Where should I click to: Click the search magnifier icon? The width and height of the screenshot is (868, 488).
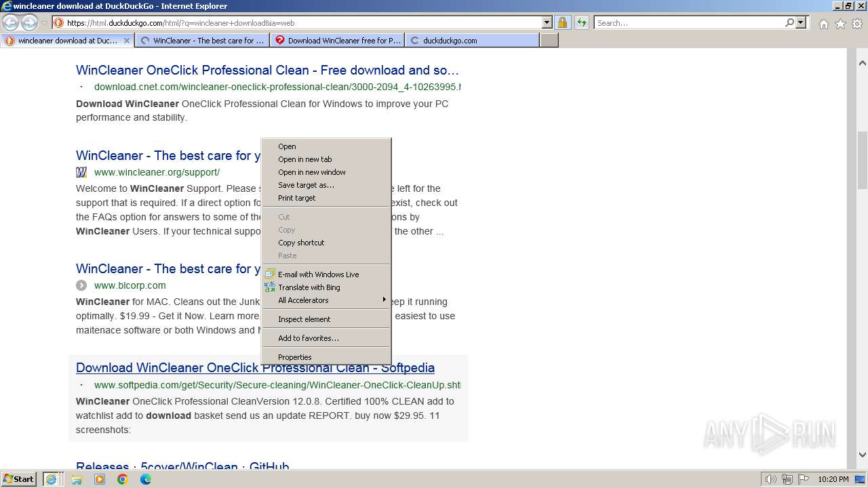[789, 22]
